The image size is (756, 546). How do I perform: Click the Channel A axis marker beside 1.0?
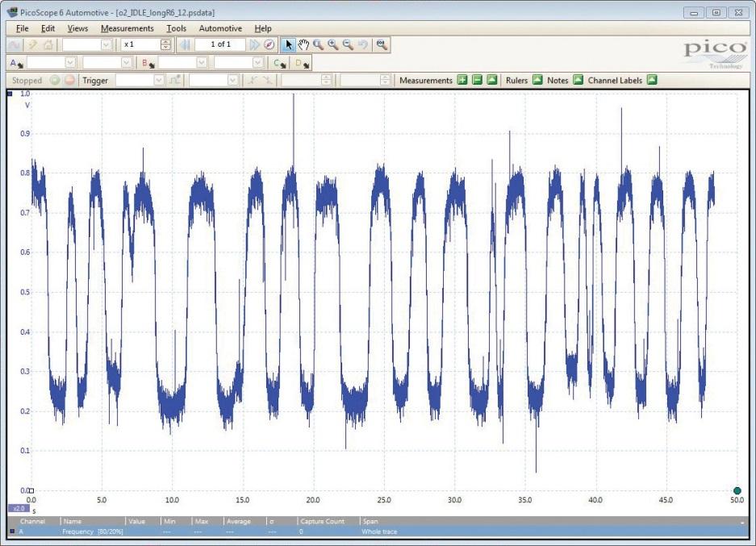tap(10, 94)
